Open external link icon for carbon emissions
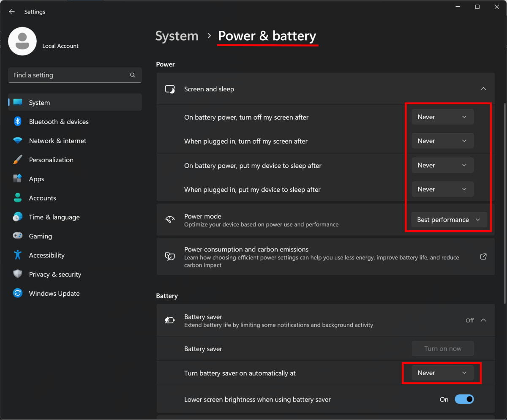507x420 pixels. point(483,256)
